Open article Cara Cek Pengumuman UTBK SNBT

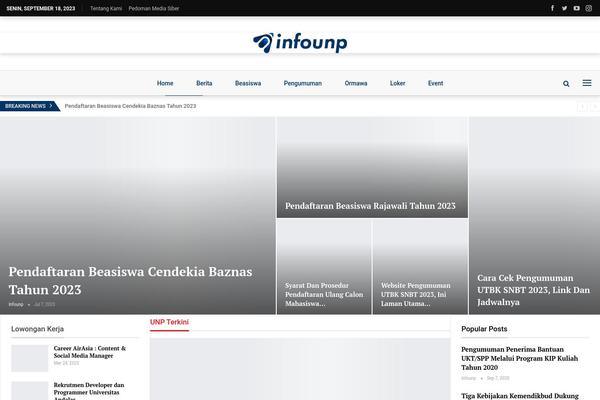pos(533,290)
